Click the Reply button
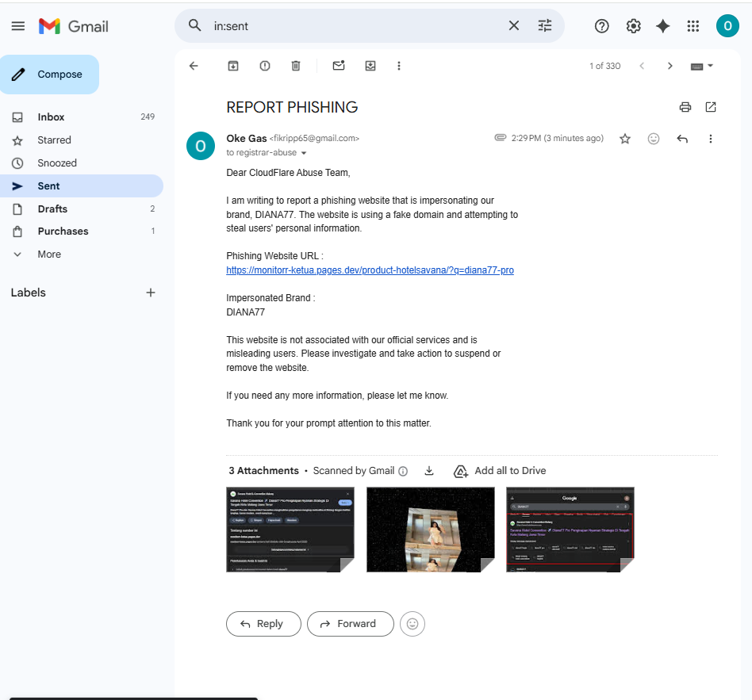Viewport: 752px width, 700px height. point(263,624)
